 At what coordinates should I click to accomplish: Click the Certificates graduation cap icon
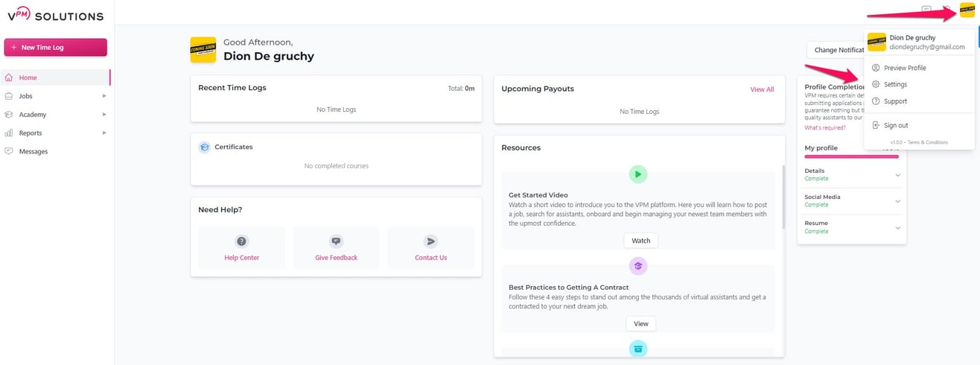click(204, 147)
